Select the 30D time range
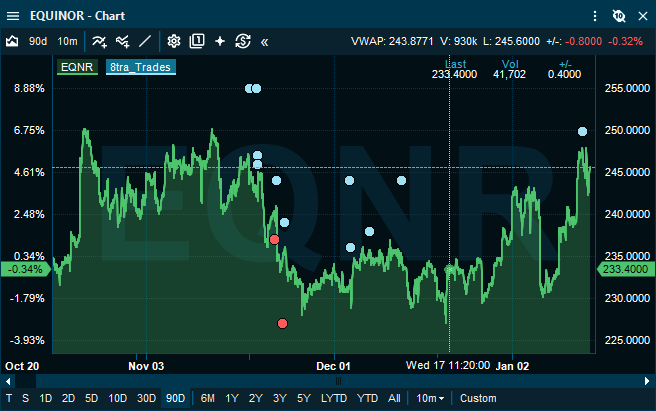 tap(146, 398)
